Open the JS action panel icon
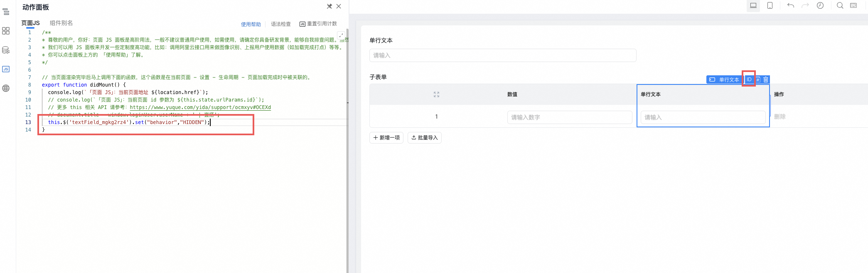This screenshot has height=273, width=868. click(x=6, y=69)
